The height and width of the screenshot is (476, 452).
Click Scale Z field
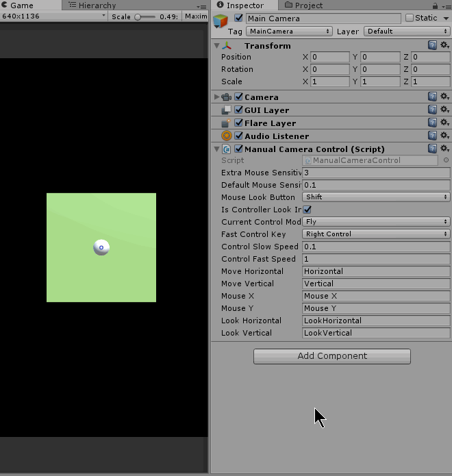click(431, 82)
